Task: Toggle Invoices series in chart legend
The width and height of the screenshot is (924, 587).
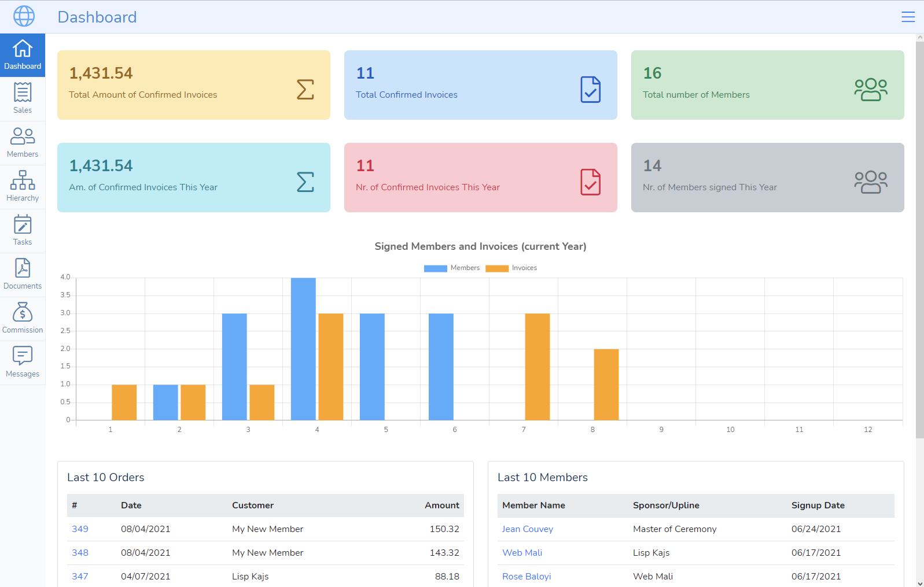Action: 511,268
